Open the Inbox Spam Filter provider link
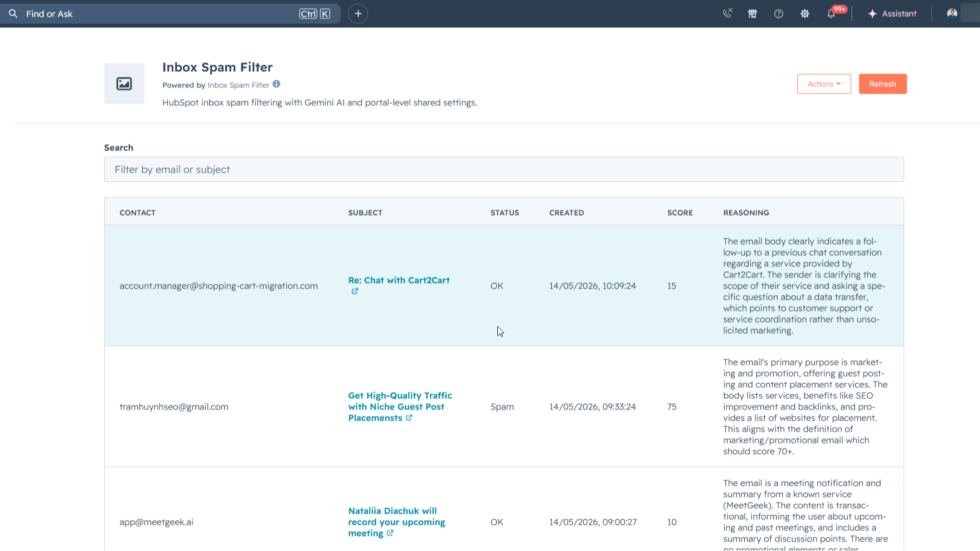The image size is (980, 551). pos(239,85)
